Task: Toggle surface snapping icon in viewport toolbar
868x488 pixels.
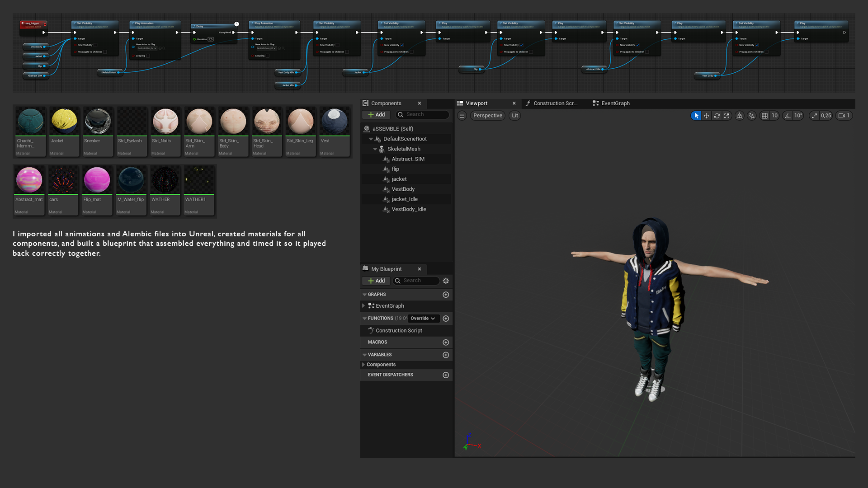Action: click(x=740, y=116)
